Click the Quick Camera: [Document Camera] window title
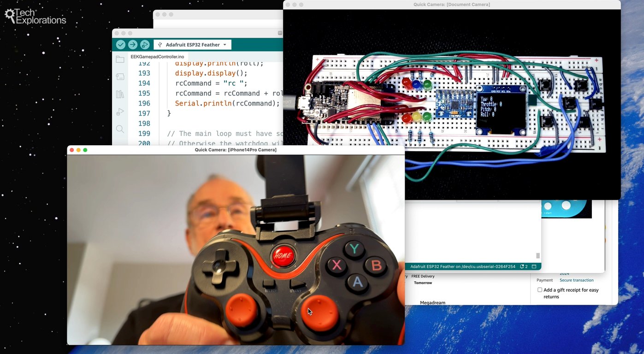 pyautogui.click(x=452, y=5)
